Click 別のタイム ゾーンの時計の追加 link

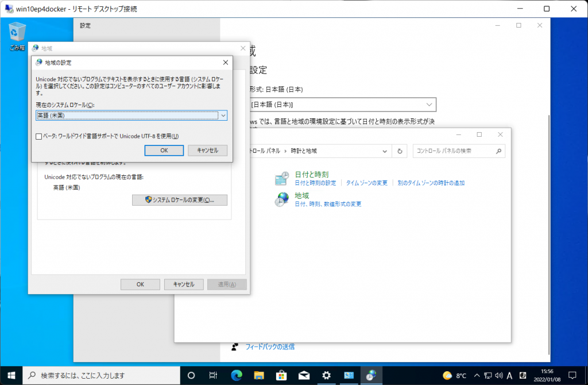[431, 183]
